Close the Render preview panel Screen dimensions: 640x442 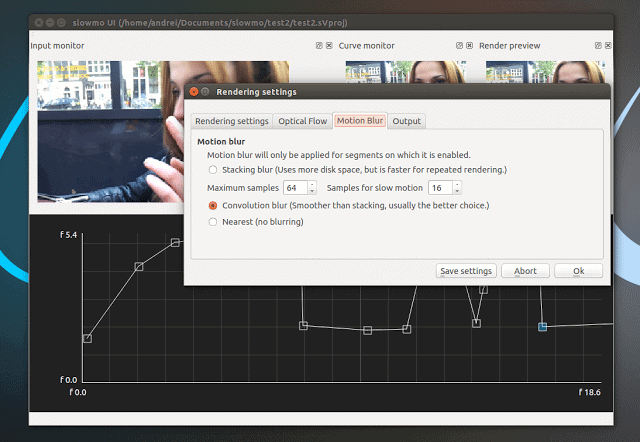[x=608, y=45]
